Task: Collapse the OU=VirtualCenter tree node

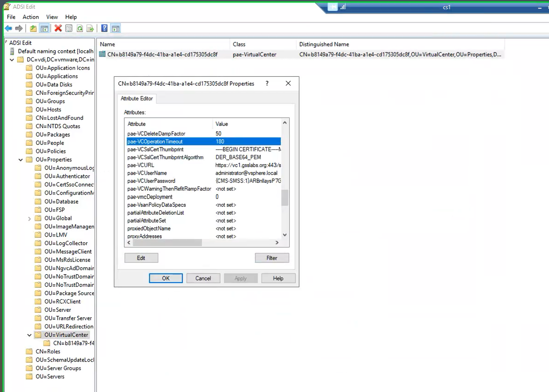Action: (x=29, y=335)
